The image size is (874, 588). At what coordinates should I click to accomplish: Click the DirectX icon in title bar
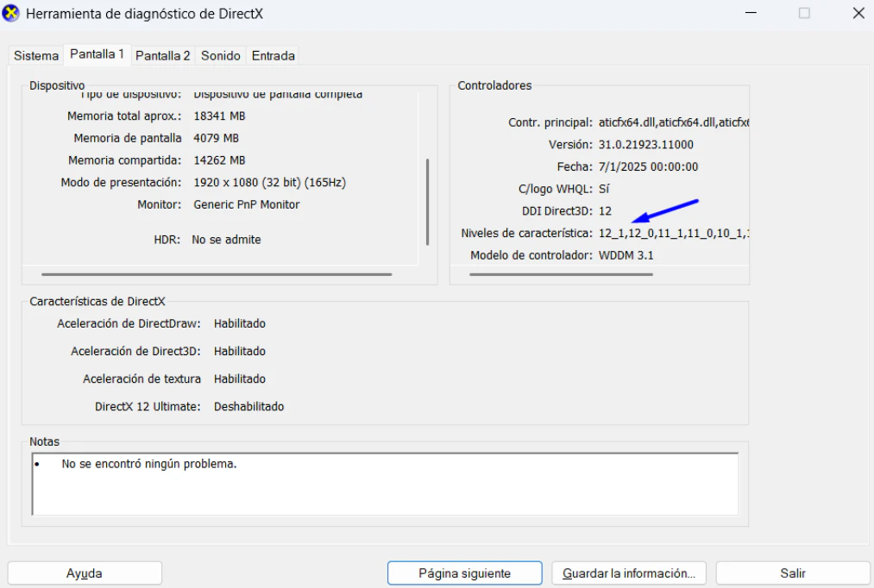14,15
